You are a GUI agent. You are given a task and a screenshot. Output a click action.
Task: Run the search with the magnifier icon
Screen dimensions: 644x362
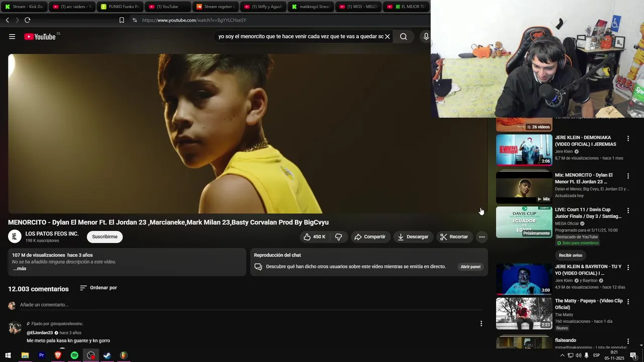404,37
